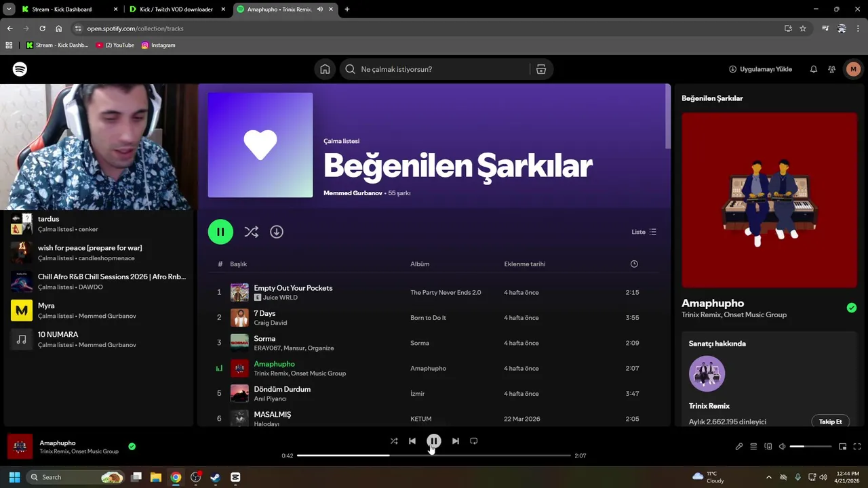Click now playing cover thumbnail in bottom bar
This screenshot has height=488, width=868.
pos(20,446)
